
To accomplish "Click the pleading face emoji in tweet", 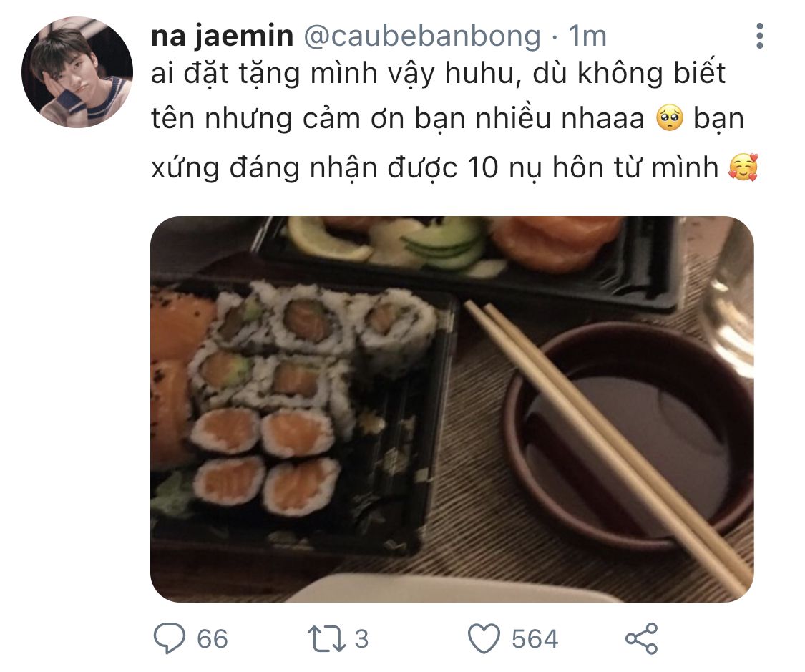I will [x=670, y=118].
